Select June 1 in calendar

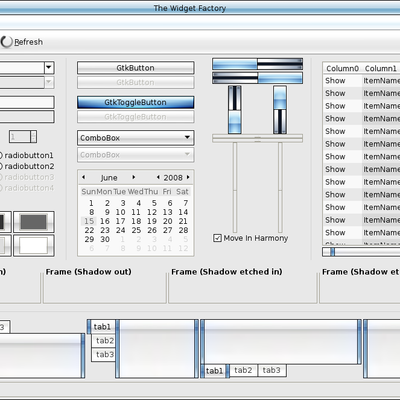(91, 203)
